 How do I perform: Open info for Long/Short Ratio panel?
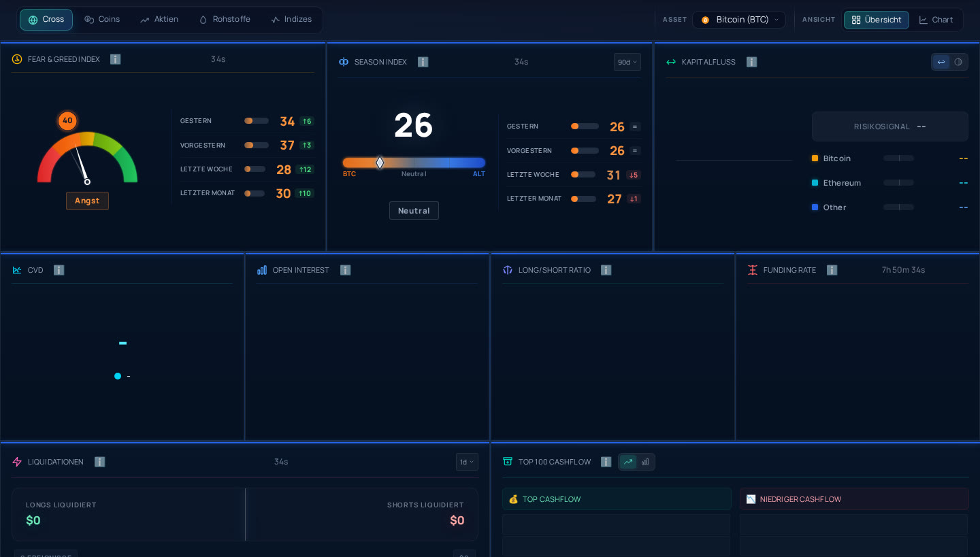606,270
